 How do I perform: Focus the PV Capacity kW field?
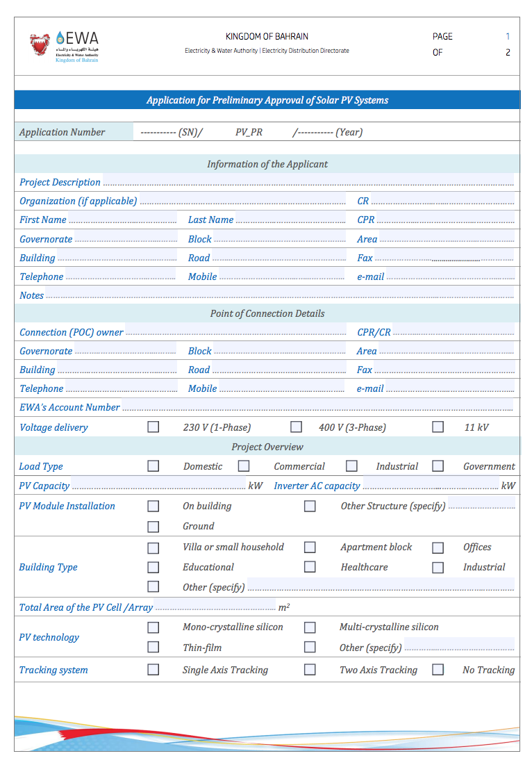(159, 484)
